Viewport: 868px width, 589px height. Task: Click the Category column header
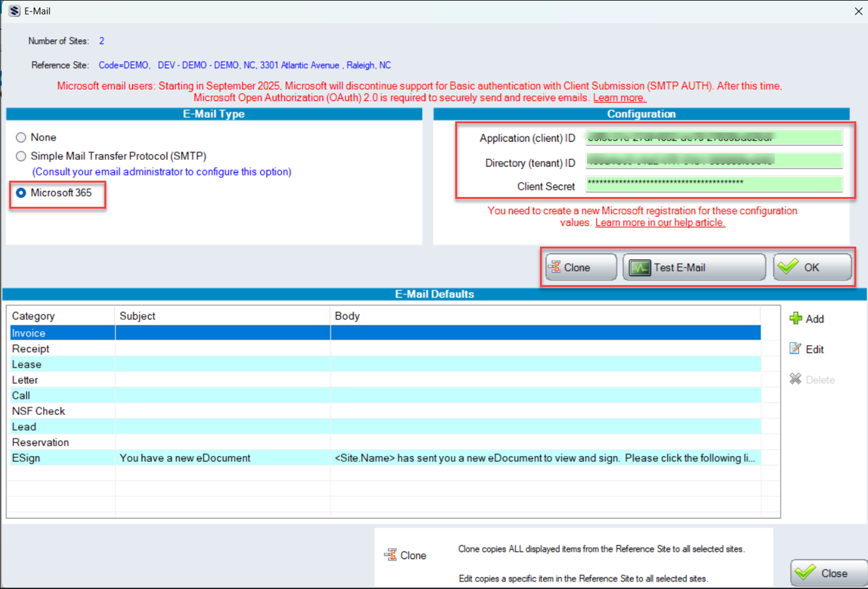point(62,316)
